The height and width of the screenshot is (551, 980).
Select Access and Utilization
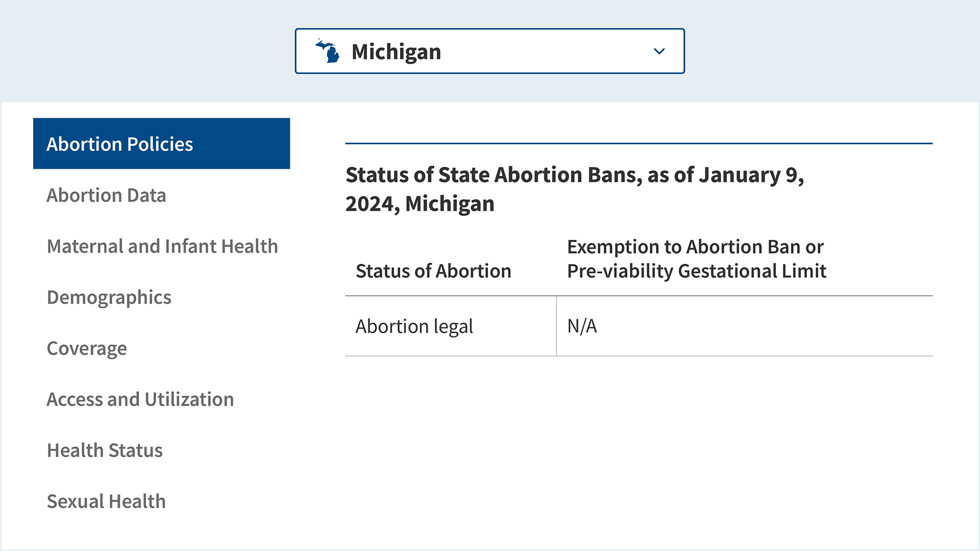coord(140,399)
